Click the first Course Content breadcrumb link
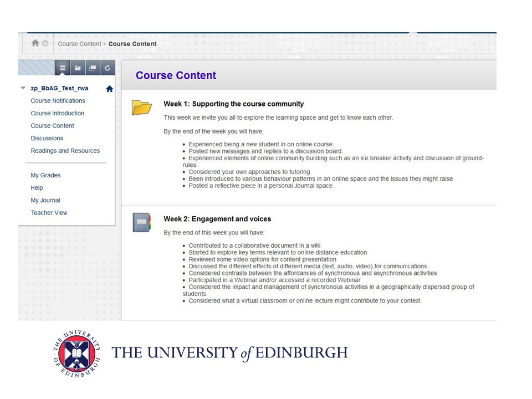The width and height of the screenshot is (532, 399). click(x=79, y=44)
